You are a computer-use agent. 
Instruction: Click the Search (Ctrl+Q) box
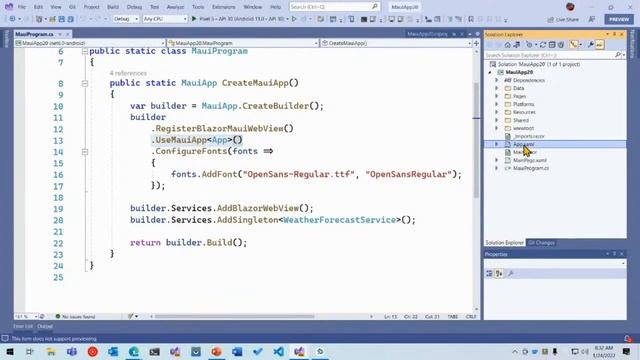(x=334, y=7)
